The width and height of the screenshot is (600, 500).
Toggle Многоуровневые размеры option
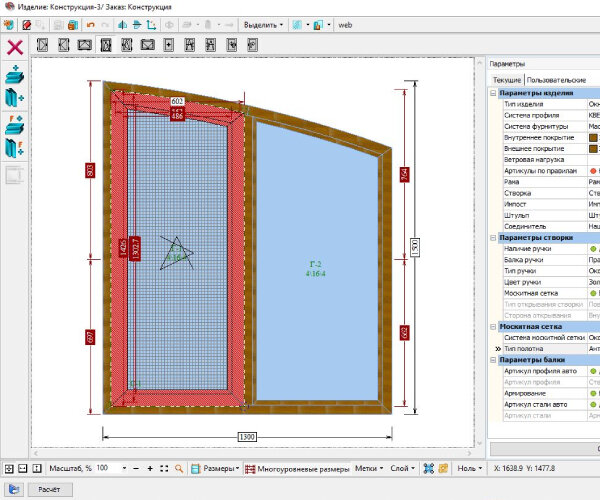297,469
